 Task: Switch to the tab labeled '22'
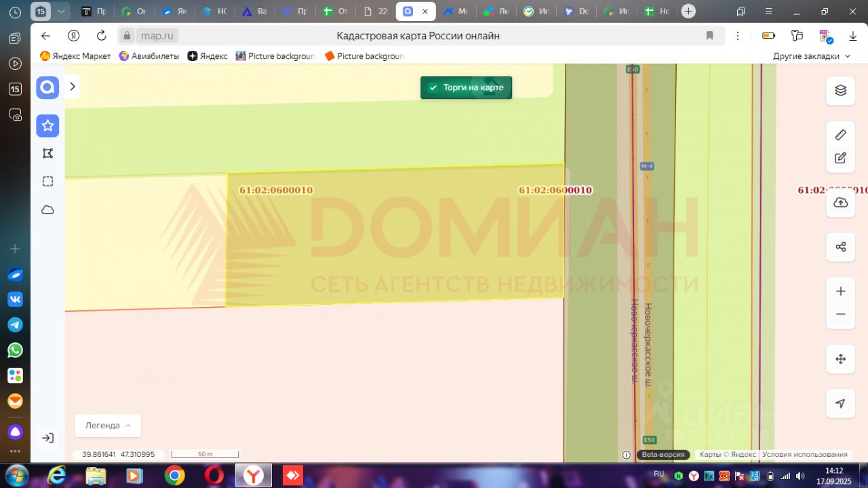[x=375, y=12]
